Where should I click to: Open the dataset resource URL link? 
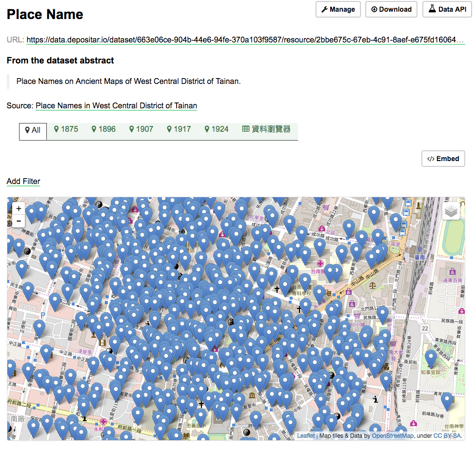pyautogui.click(x=245, y=40)
